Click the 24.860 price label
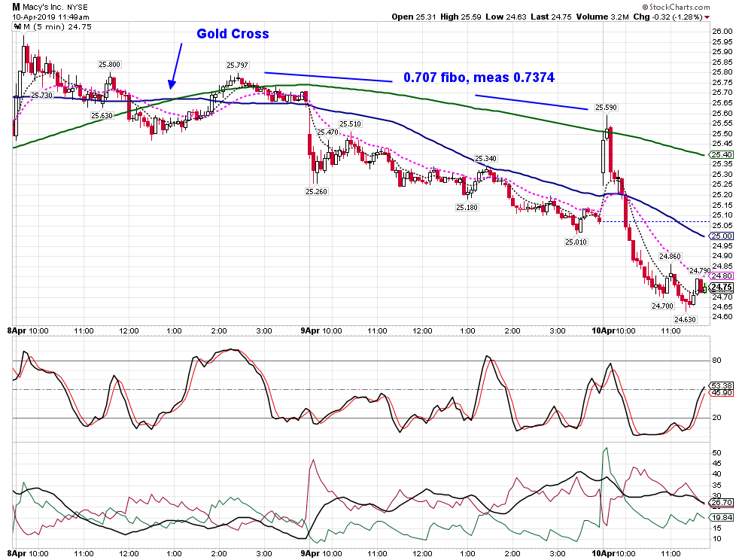This screenshot has height=560, width=745. (670, 257)
